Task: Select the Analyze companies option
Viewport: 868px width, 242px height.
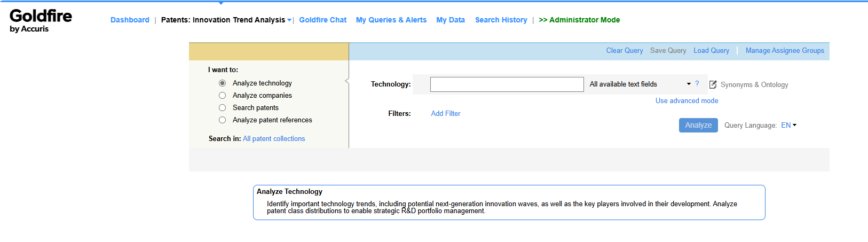Action: pyautogui.click(x=223, y=96)
